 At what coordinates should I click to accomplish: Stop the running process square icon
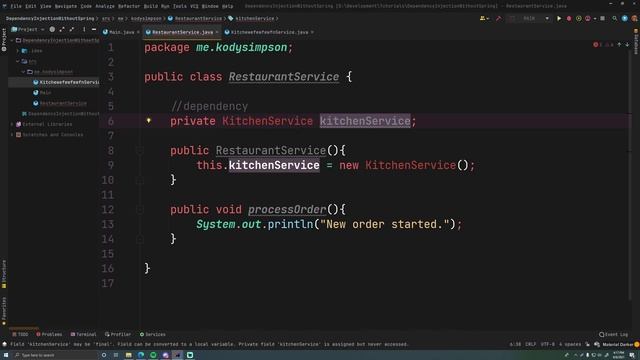[602, 18]
